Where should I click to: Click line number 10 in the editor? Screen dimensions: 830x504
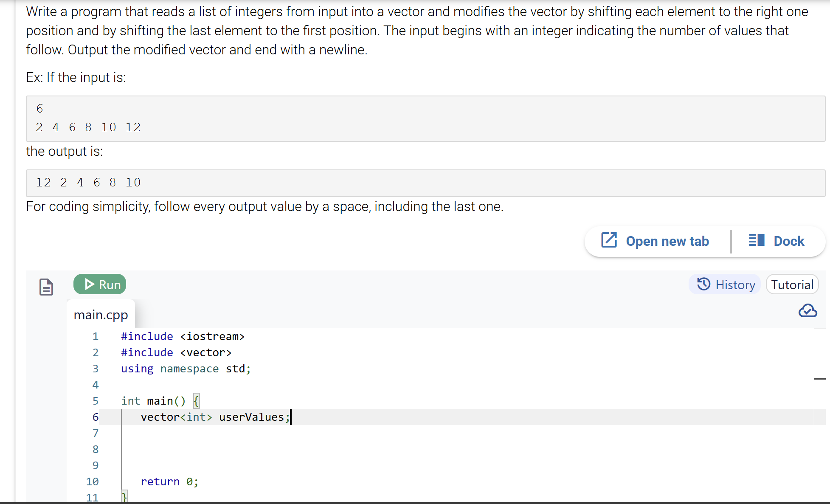coord(93,481)
